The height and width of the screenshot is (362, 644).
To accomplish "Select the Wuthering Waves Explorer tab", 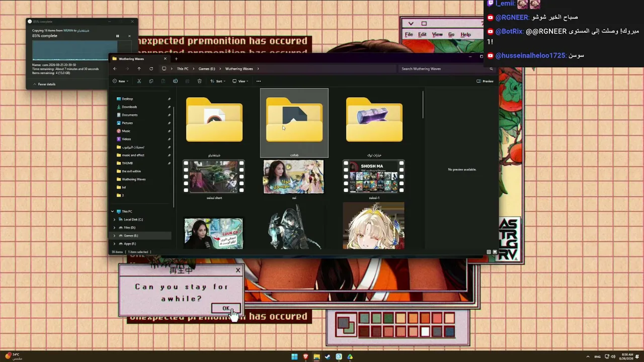I will [138, 59].
